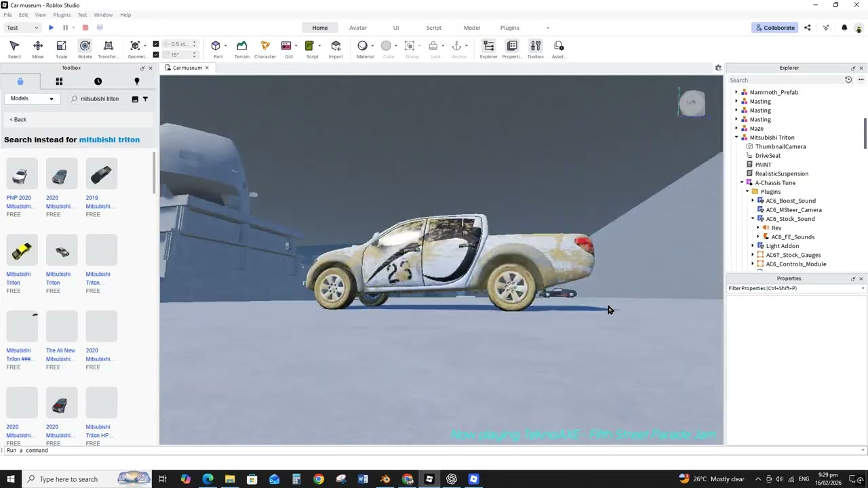Click the image view icon in Toolbox
Viewport: 868px width, 488px height.
(135, 99)
